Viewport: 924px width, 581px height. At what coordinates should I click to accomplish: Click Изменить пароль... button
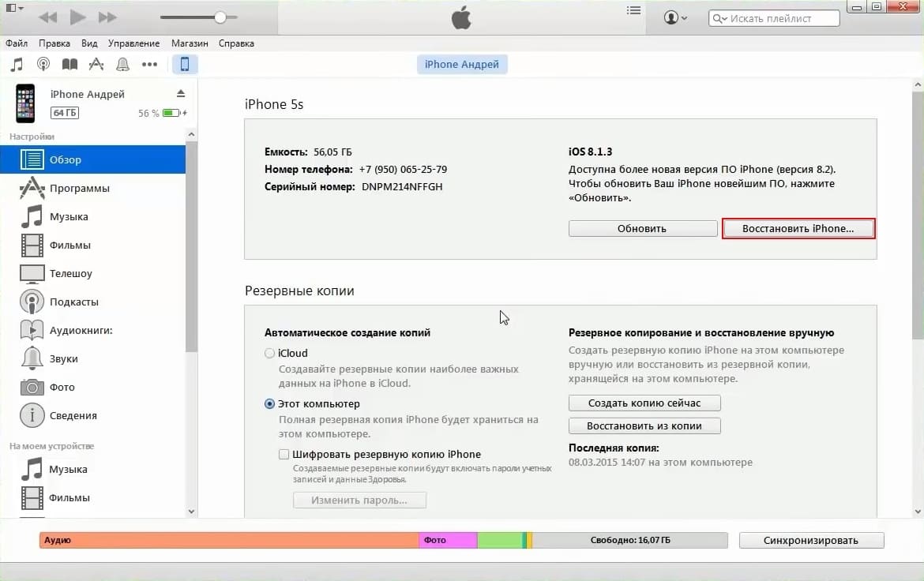(x=359, y=500)
